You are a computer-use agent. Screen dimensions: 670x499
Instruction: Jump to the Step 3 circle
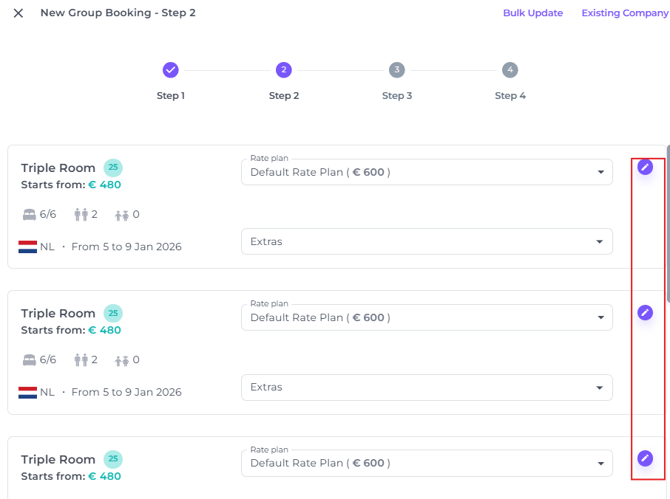[x=397, y=70]
